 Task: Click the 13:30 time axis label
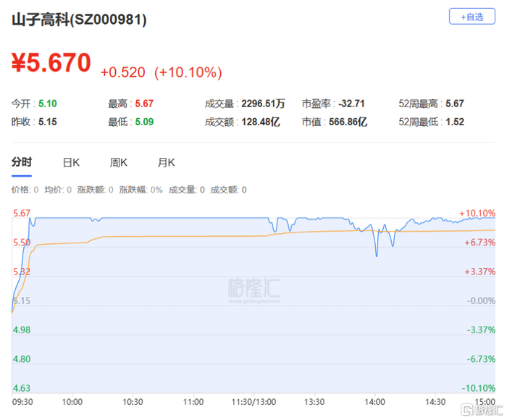tap(314, 402)
